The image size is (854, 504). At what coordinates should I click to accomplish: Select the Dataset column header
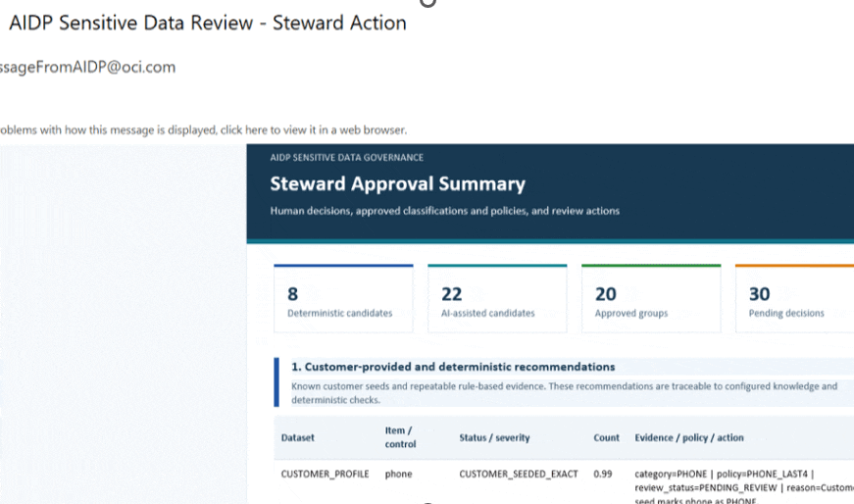coord(297,437)
